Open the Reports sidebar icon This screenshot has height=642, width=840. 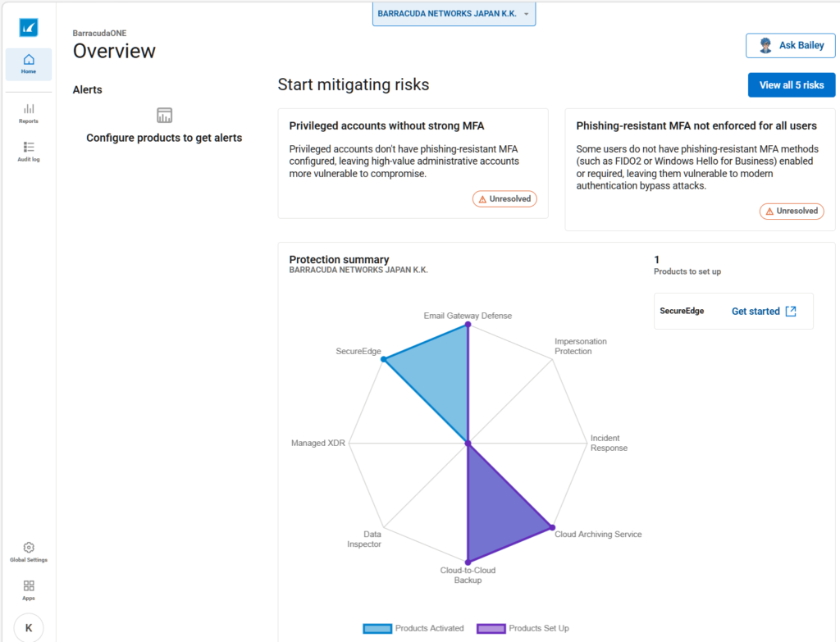(x=29, y=113)
